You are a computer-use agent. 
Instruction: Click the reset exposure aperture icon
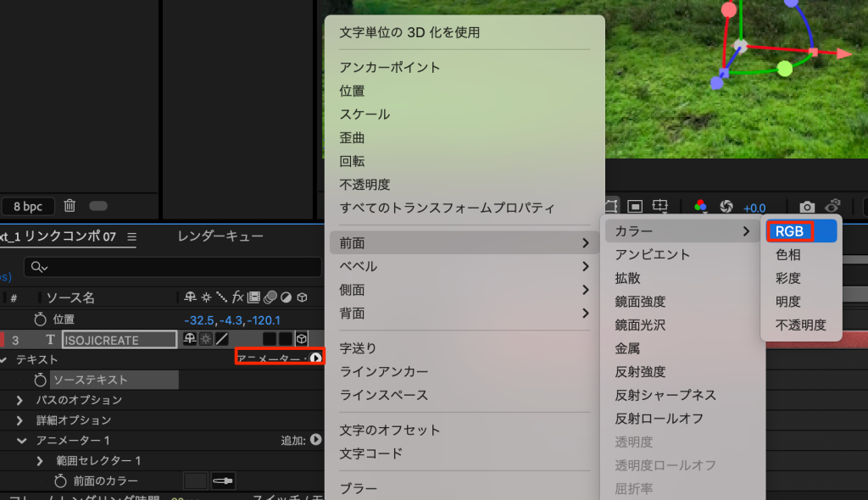[726, 207]
